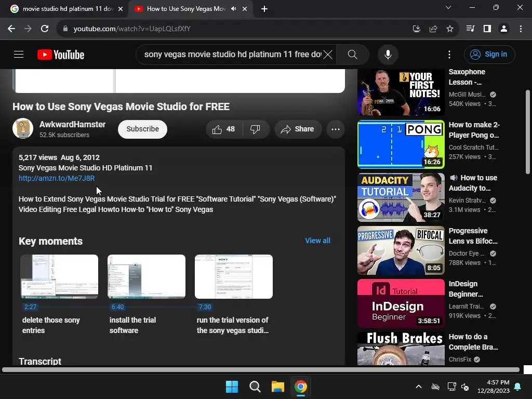This screenshot has width=532, height=399.
Task: Open 'How to use Audacity to...' title
Action: tap(473, 183)
